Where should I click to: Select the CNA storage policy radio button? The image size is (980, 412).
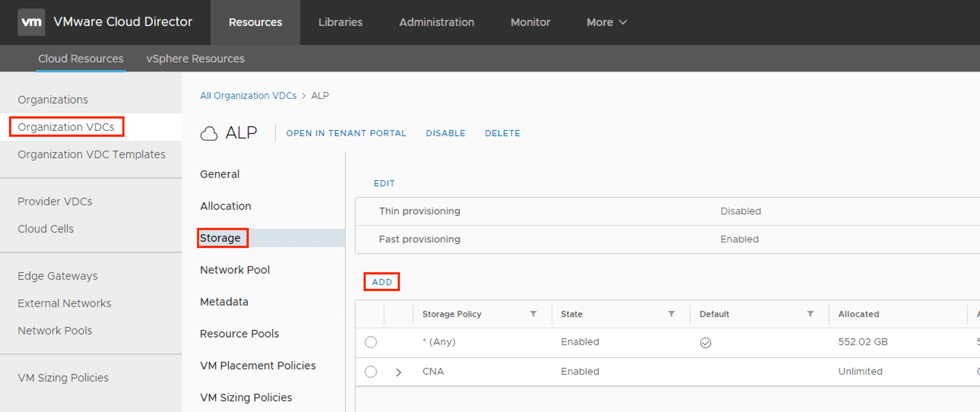(x=371, y=371)
